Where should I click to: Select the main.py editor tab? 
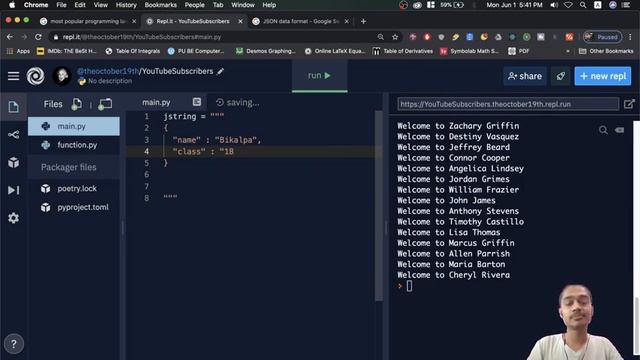tap(156, 102)
